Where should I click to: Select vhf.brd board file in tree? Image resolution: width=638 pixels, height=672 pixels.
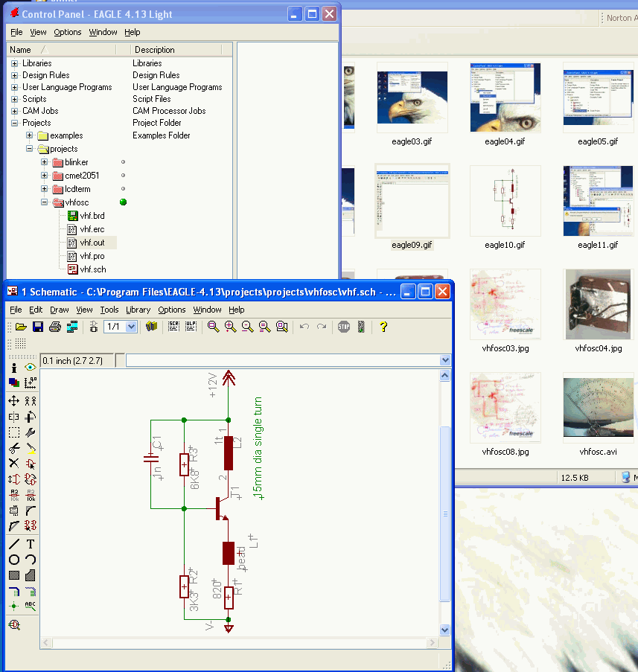[92, 216]
